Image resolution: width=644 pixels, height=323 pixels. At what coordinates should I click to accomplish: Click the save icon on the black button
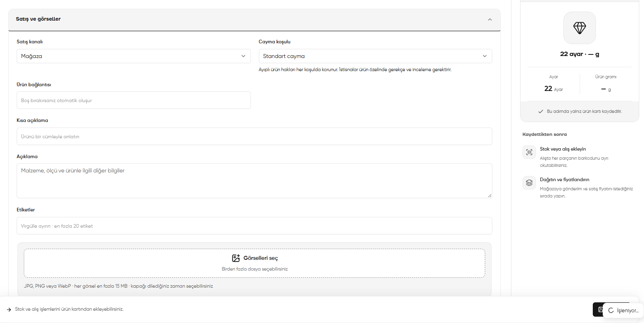coord(600,309)
